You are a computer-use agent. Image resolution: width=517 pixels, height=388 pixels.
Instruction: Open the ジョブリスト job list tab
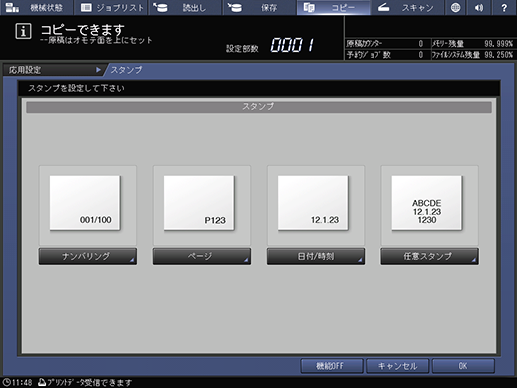(111, 7)
